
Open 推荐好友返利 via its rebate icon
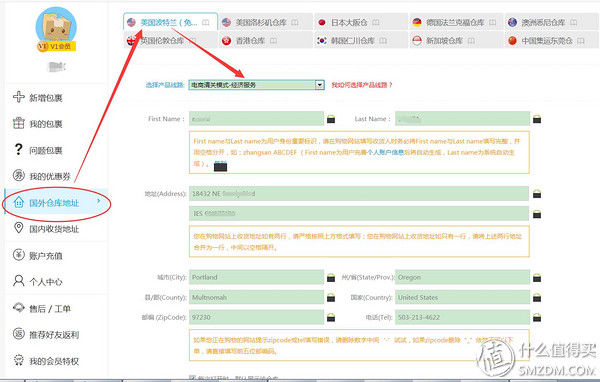(x=19, y=333)
